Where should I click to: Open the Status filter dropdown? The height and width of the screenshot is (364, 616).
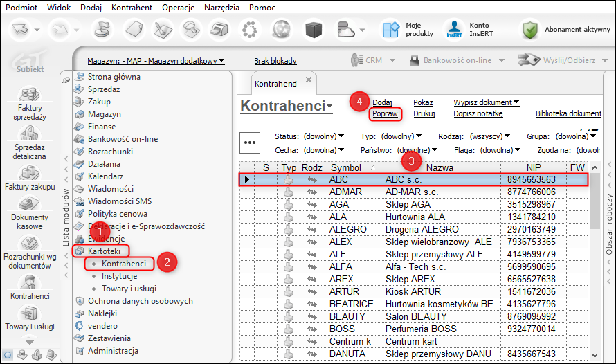coord(324,136)
